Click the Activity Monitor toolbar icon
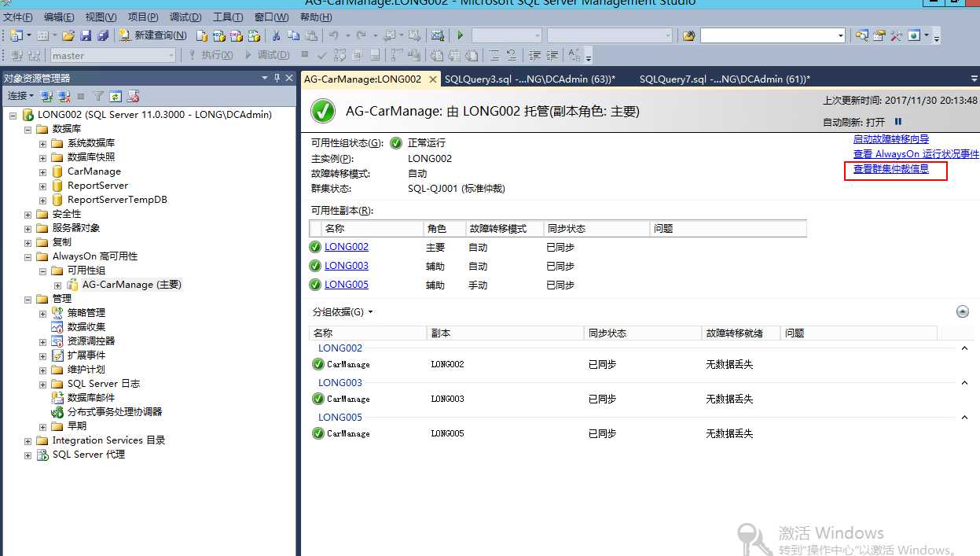 438,35
